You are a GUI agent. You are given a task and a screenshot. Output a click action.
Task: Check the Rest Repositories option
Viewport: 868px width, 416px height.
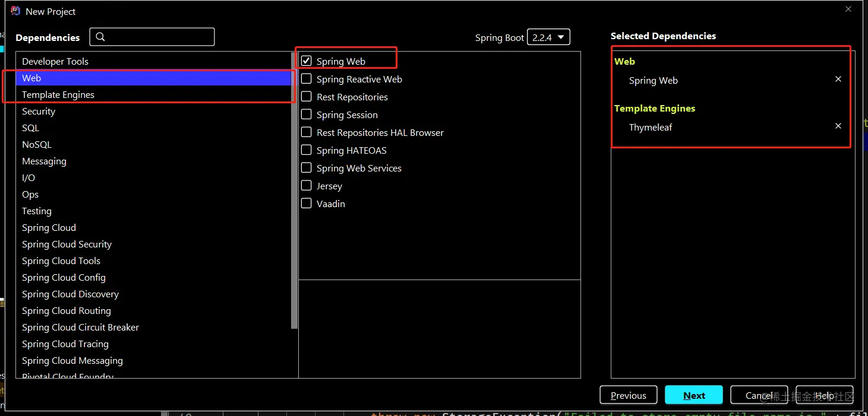(307, 96)
